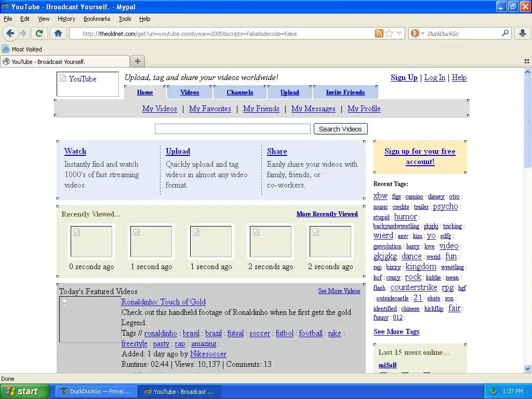Click the Log In link
Screen dimensions: 532x399
tap(435, 78)
